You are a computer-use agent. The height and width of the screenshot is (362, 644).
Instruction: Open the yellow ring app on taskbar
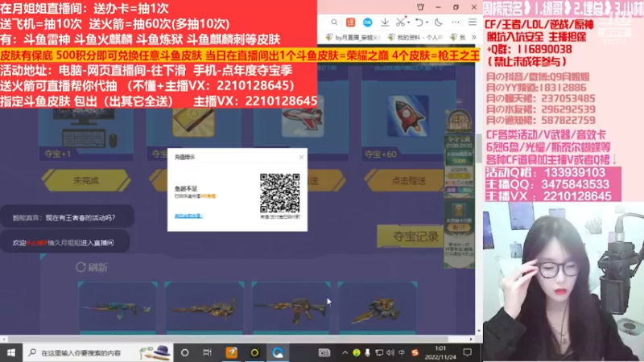(x=254, y=352)
